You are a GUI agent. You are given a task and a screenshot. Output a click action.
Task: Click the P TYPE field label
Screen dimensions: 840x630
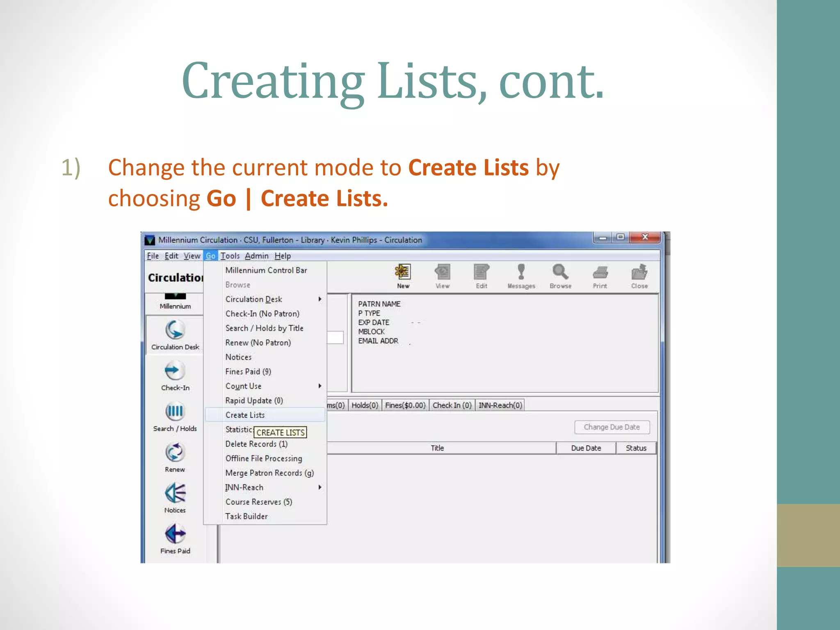click(369, 313)
